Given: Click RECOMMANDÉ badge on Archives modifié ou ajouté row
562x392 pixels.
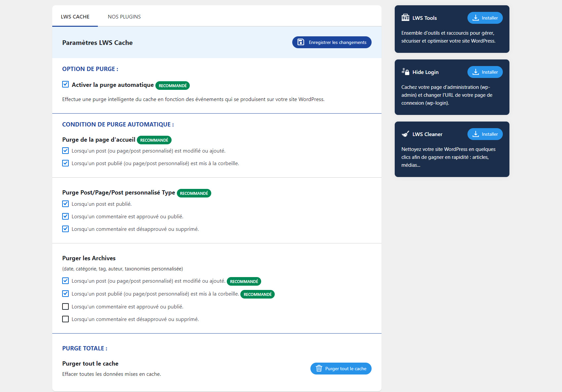Looking at the screenshot, I should (244, 281).
